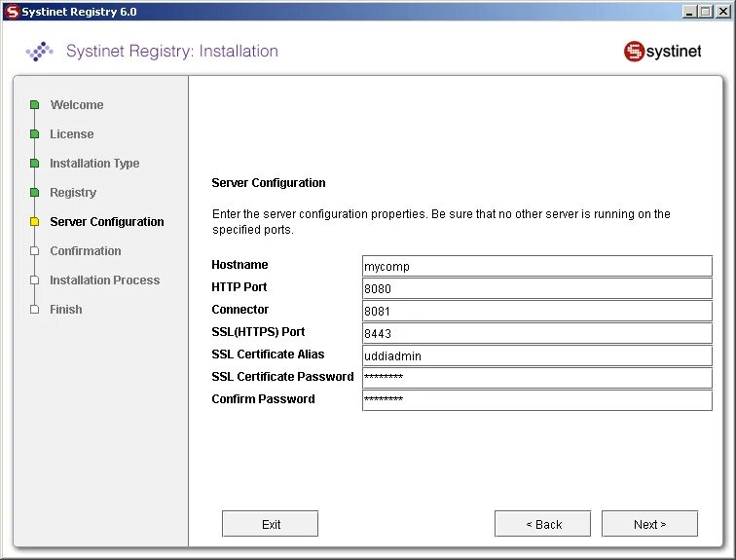Click the SSL Certificate Password label
Image resolution: width=736 pixels, height=560 pixels.
282,377
